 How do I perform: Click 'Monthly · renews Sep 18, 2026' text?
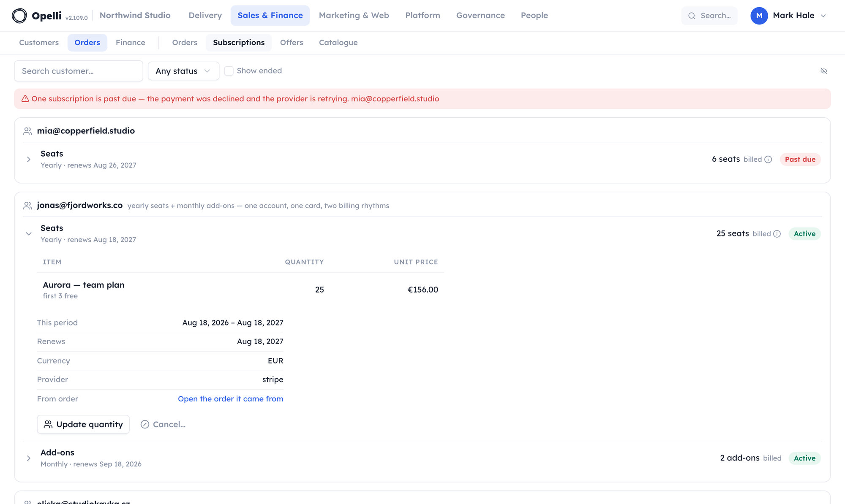coord(91,464)
